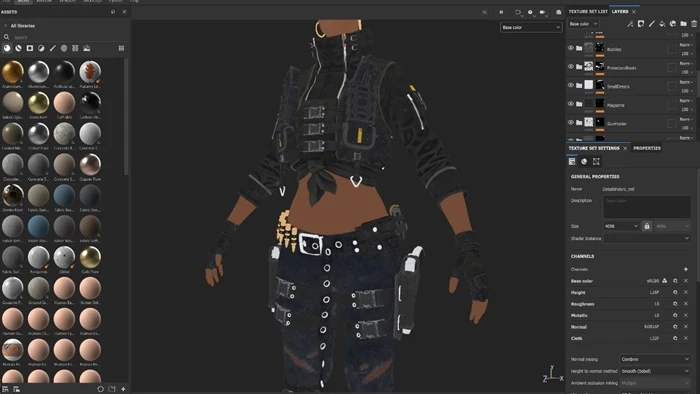Open the Base color viewport channel dropdown

[x=531, y=27]
